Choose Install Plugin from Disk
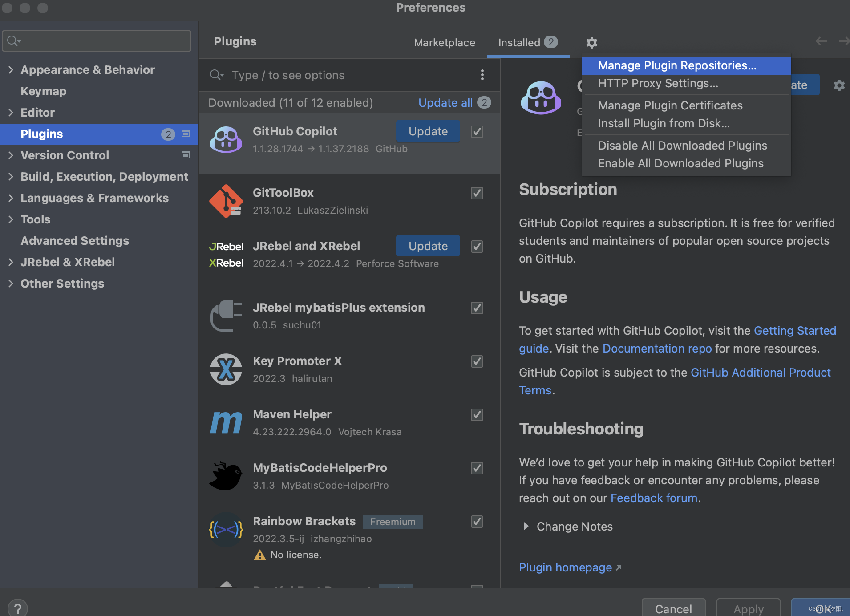The height and width of the screenshot is (616, 850). point(687,123)
